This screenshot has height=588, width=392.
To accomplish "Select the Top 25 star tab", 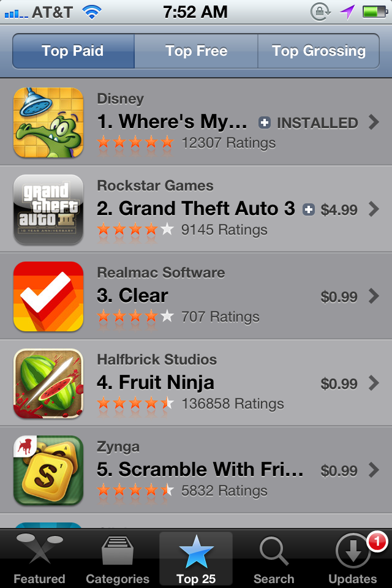I will (196, 559).
